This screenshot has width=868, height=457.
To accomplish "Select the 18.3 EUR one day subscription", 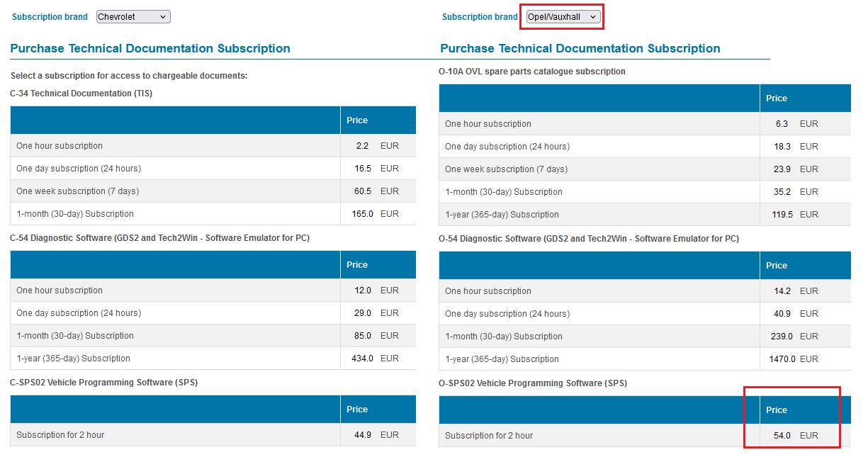I will pos(507,147).
